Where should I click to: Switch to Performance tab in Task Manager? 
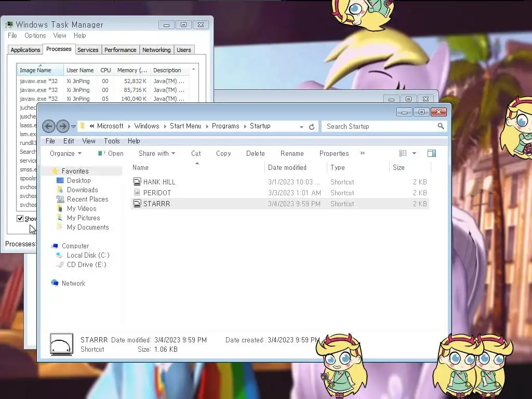tap(120, 50)
